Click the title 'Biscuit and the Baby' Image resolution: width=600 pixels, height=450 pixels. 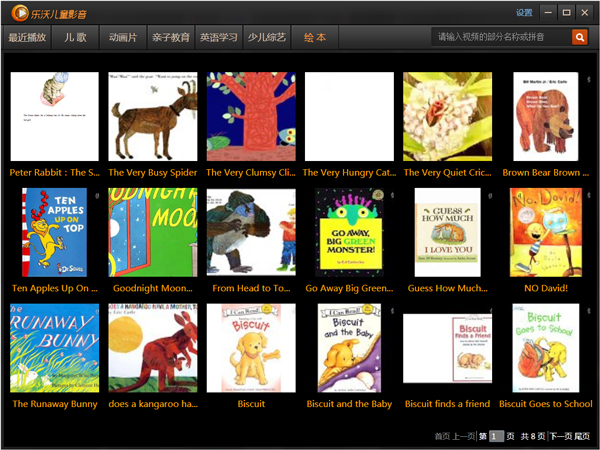(x=349, y=404)
